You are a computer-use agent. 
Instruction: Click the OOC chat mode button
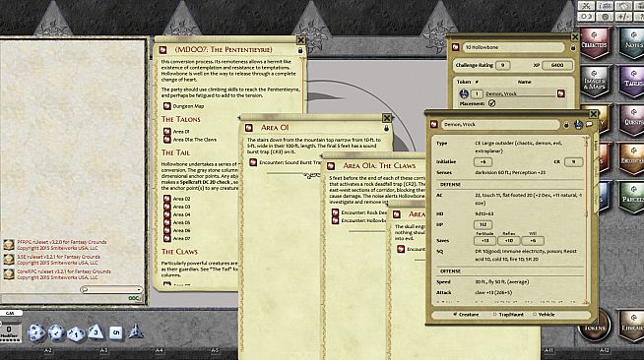(134, 298)
